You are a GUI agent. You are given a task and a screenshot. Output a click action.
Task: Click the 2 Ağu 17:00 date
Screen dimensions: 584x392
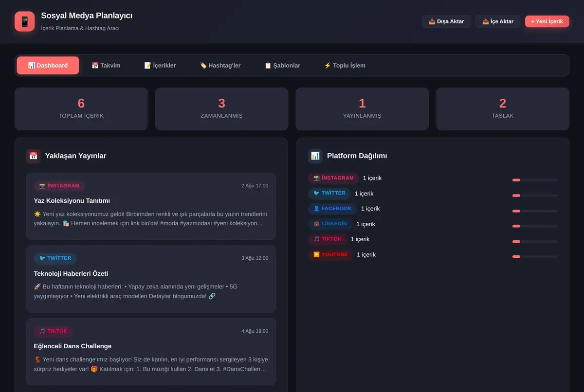tap(255, 186)
